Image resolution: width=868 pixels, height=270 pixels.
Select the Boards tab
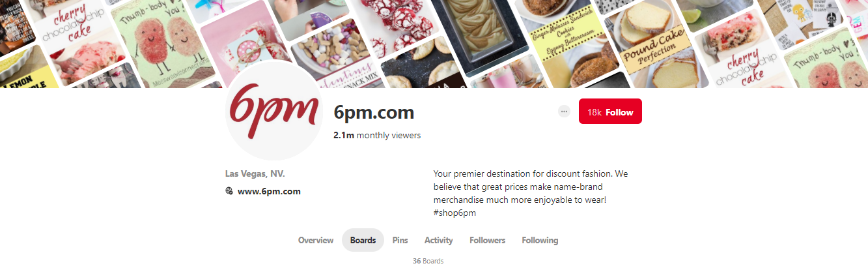(363, 240)
